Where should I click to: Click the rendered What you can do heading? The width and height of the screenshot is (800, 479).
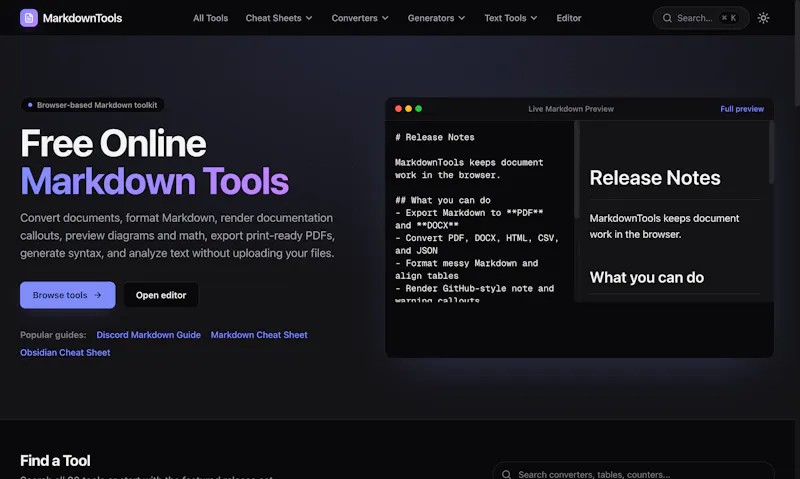point(647,278)
